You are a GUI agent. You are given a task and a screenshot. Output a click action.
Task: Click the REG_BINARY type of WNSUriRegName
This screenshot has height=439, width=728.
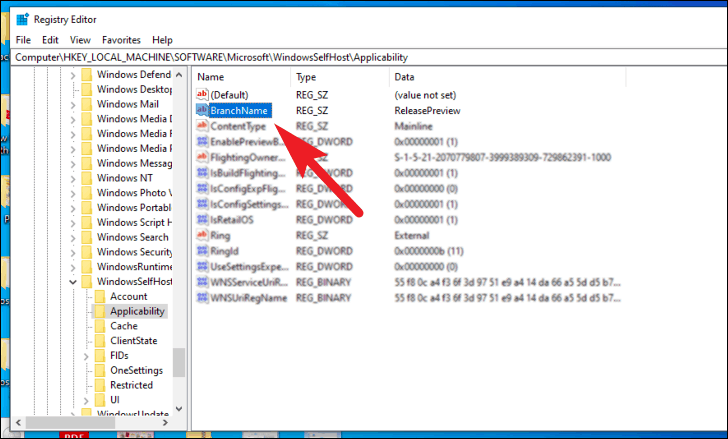pyautogui.click(x=323, y=298)
